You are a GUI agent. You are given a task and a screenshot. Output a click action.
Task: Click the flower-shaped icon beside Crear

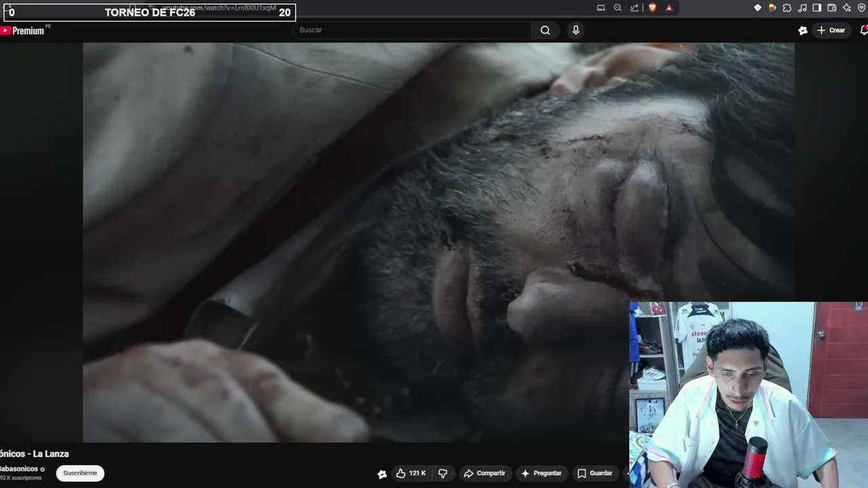803,30
